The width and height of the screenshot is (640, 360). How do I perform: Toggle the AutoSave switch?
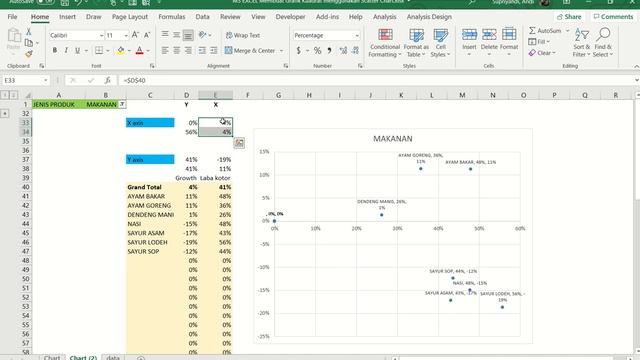pos(45,2)
